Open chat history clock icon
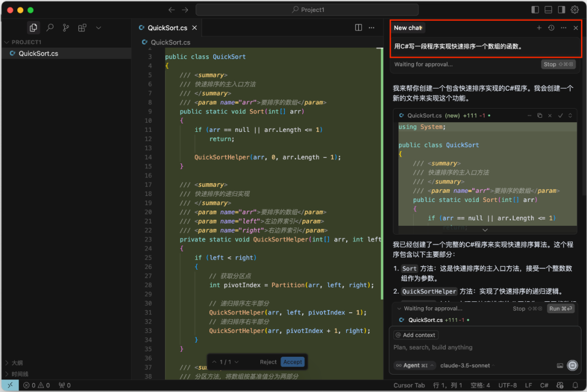 (x=551, y=28)
